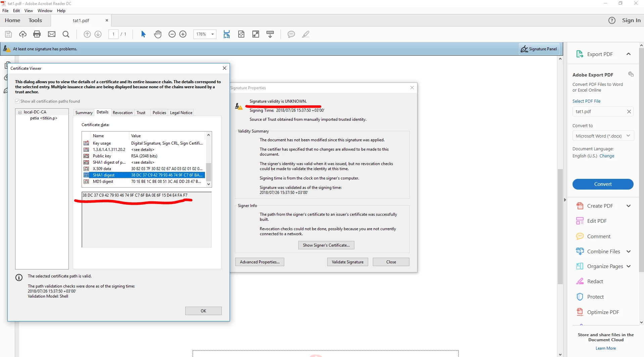
Task: Open the View menu
Action: [29, 11]
